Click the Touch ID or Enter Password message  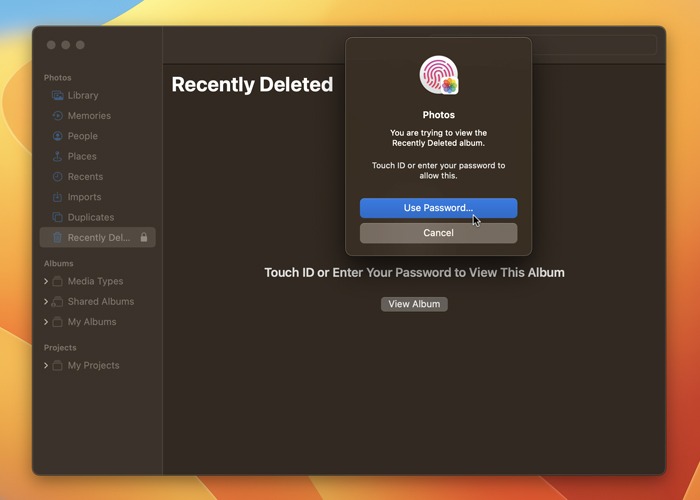coord(414,273)
